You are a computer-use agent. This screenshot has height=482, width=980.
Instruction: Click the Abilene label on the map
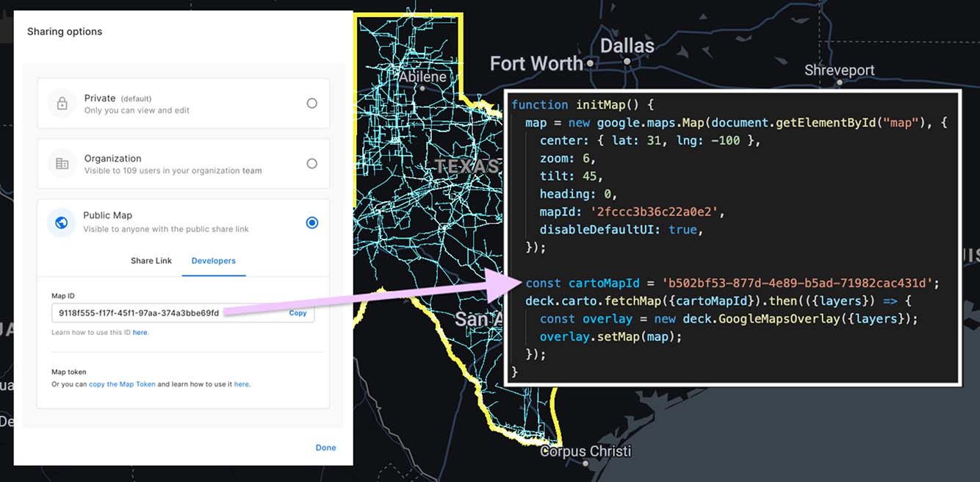(x=422, y=77)
